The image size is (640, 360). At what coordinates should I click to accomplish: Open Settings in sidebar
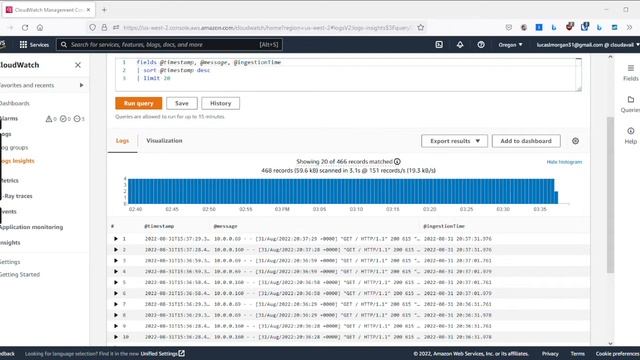coord(10,262)
